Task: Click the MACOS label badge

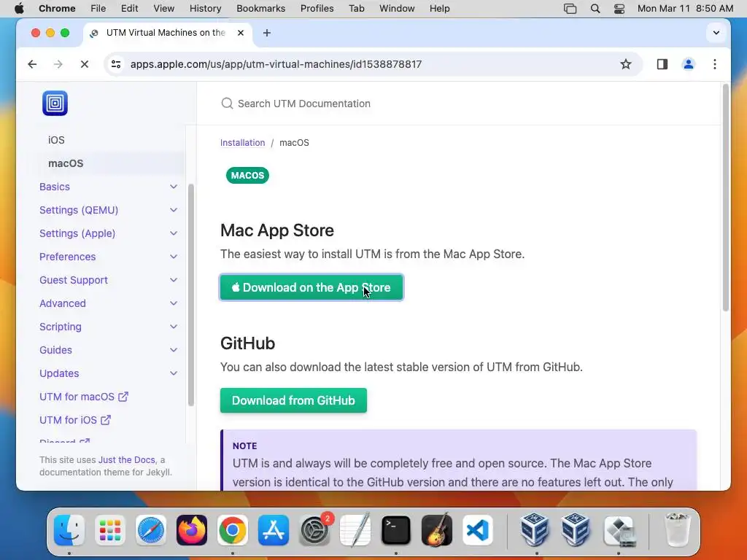Action: [247, 175]
